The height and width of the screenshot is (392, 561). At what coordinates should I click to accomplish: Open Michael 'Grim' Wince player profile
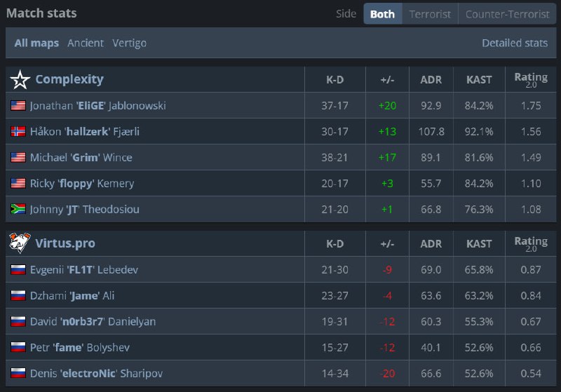[x=81, y=158]
